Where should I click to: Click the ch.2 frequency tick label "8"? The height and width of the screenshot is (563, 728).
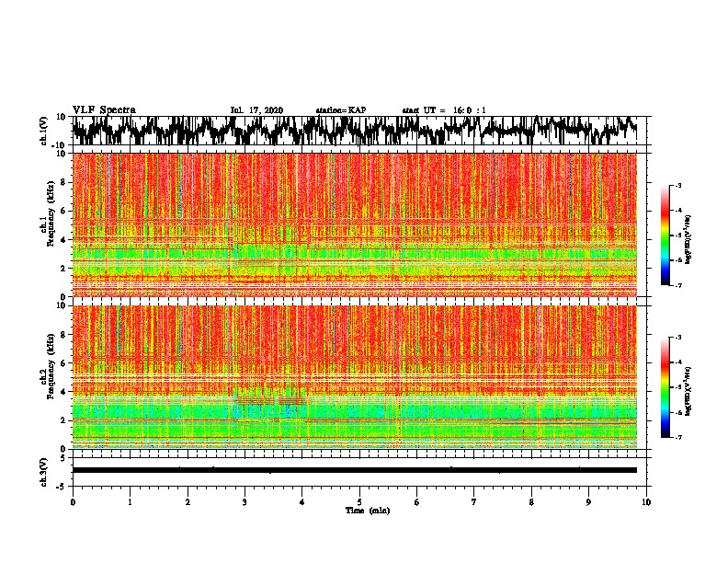pos(63,335)
